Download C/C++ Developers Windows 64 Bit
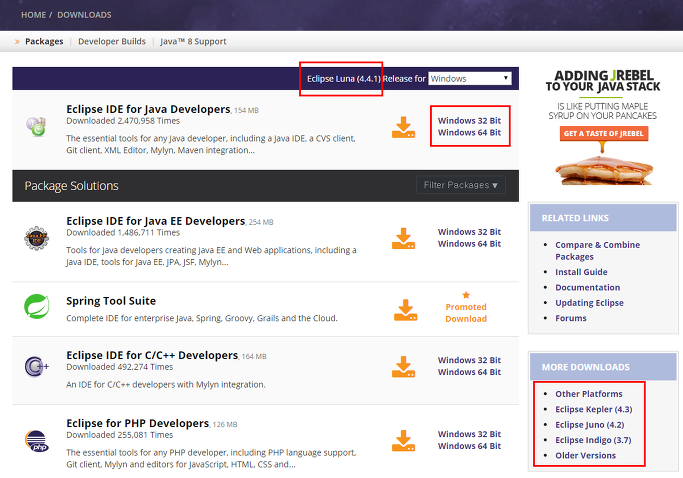This screenshot has width=683, height=478. [x=469, y=372]
